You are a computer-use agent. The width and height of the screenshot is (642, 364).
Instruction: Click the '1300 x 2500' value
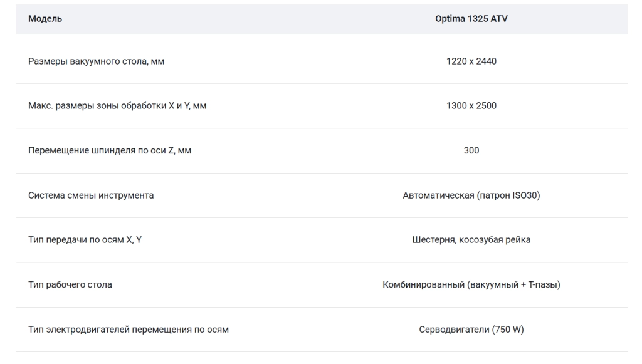click(x=471, y=106)
